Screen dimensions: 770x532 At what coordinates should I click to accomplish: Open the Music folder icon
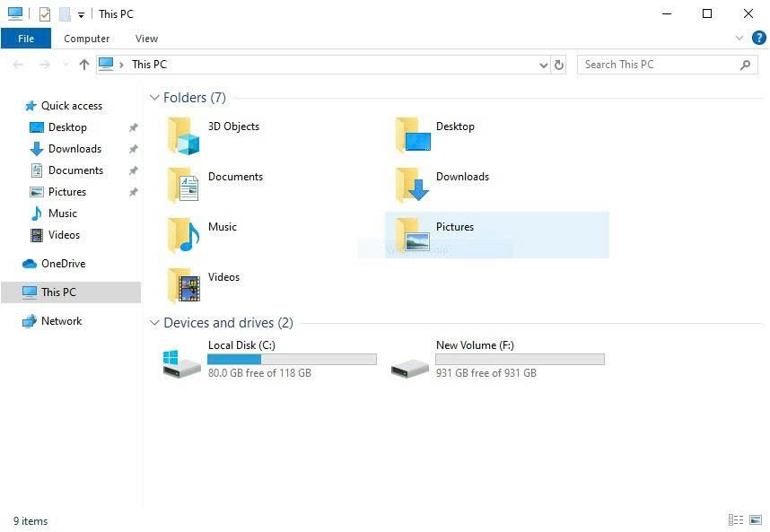(x=183, y=236)
